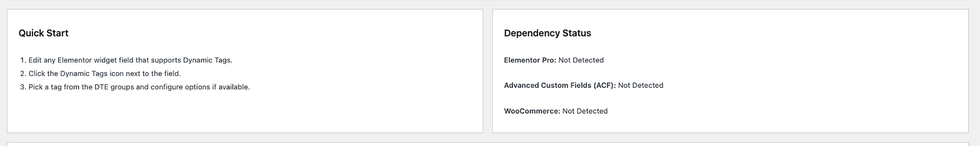Click list number 2 in Quick Start
The height and width of the screenshot is (146, 980).
(x=23, y=73)
